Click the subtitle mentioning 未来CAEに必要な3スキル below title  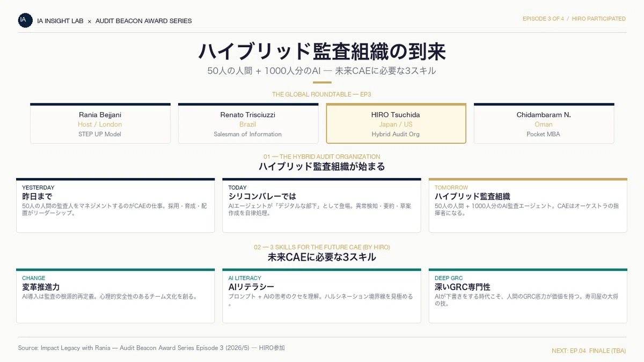(x=322, y=71)
